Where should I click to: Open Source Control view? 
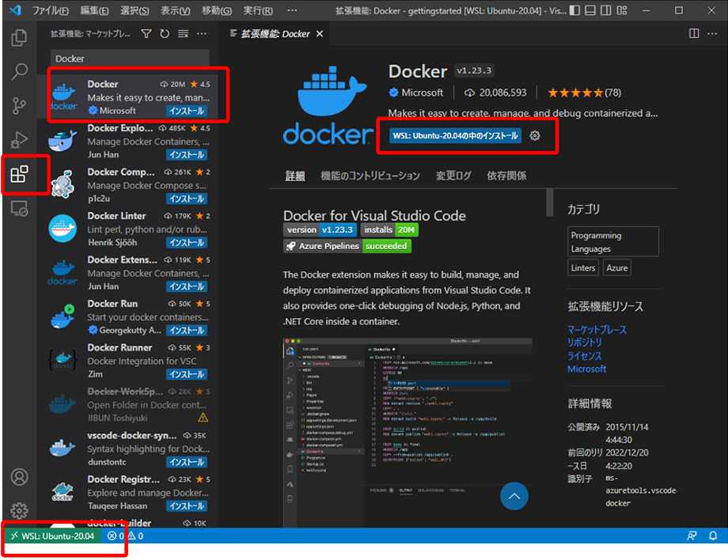point(19,106)
